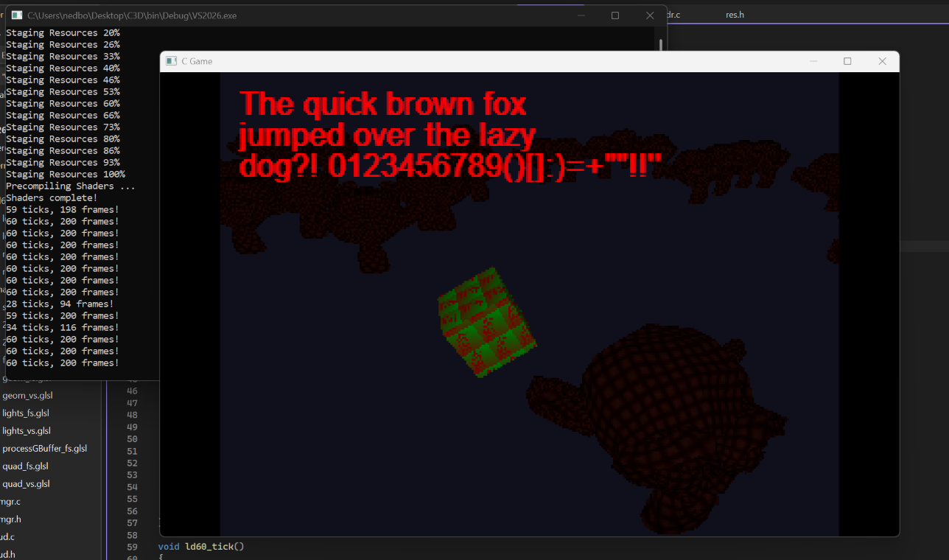Click line number 59 in editor gutter

(133, 547)
